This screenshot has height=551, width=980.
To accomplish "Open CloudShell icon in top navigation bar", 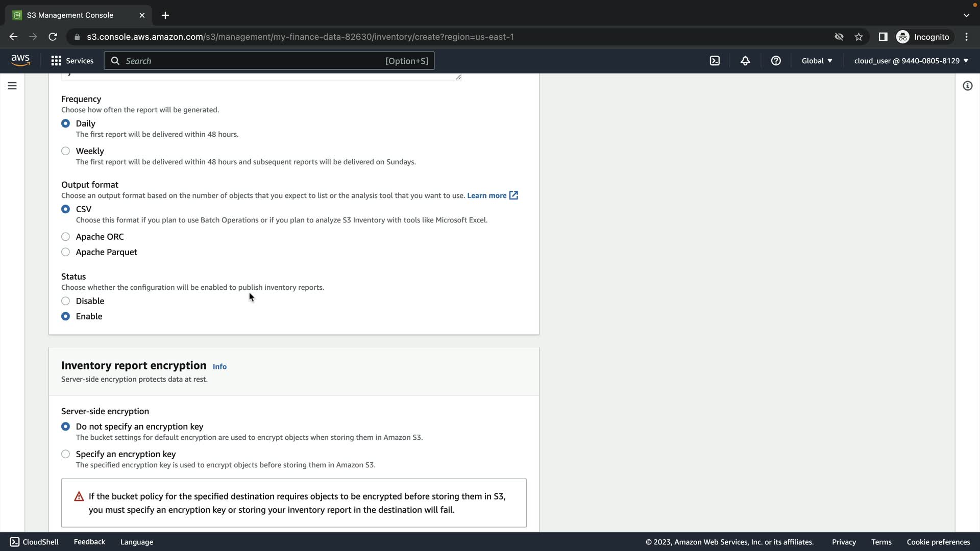I will click(x=715, y=61).
